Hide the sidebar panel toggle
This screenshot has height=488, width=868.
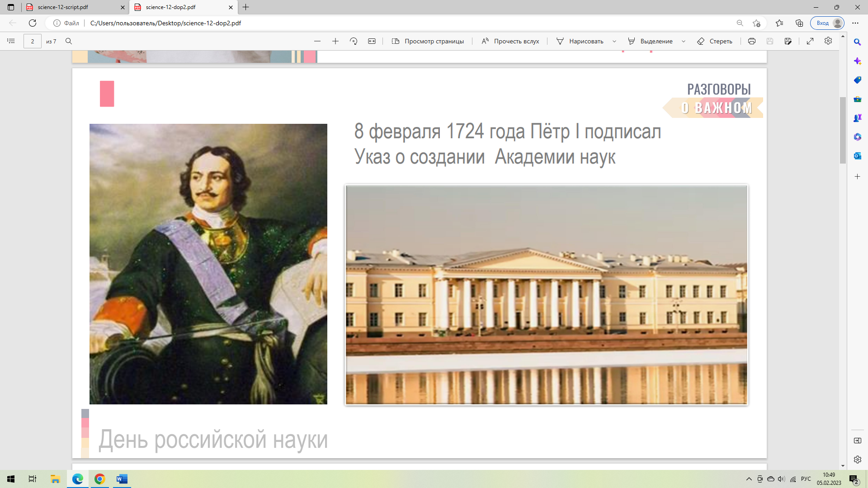(x=857, y=441)
